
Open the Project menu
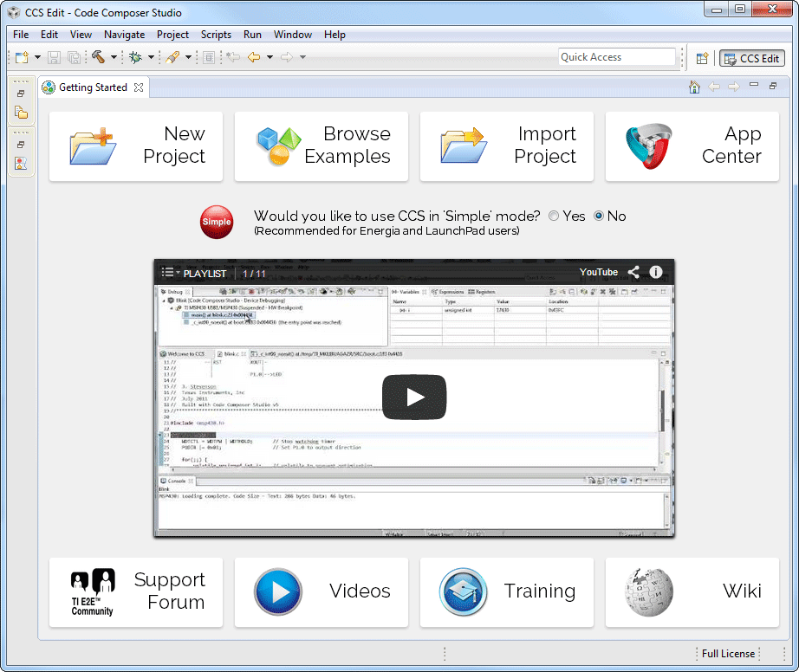172,35
